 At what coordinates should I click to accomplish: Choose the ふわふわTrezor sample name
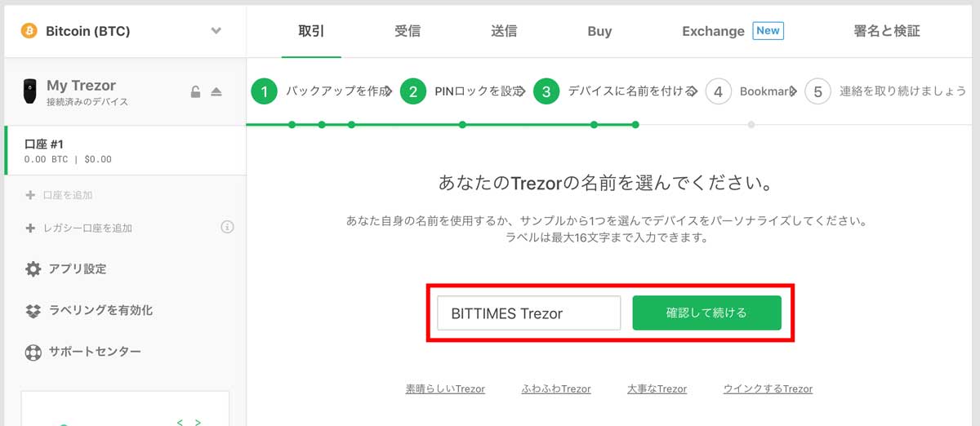pyautogui.click(x=556, y=389)
